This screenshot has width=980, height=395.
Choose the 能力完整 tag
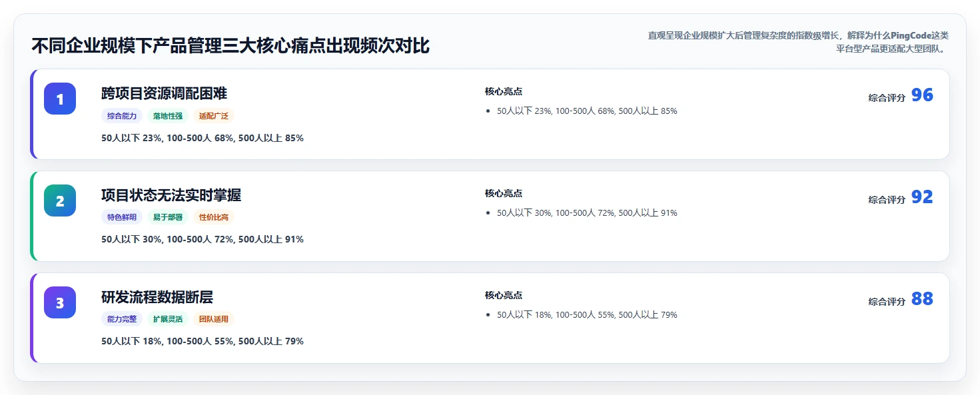pyautogui.click(x=122, y=319)
